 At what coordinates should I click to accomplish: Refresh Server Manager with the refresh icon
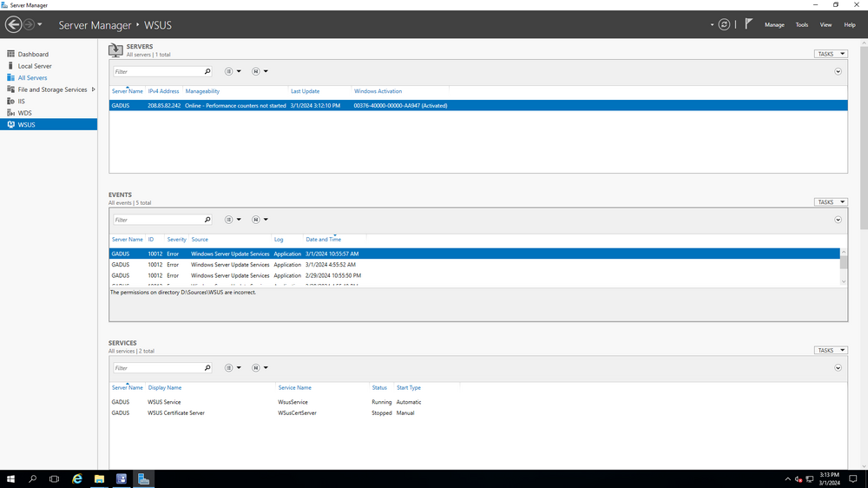point(724,24)
